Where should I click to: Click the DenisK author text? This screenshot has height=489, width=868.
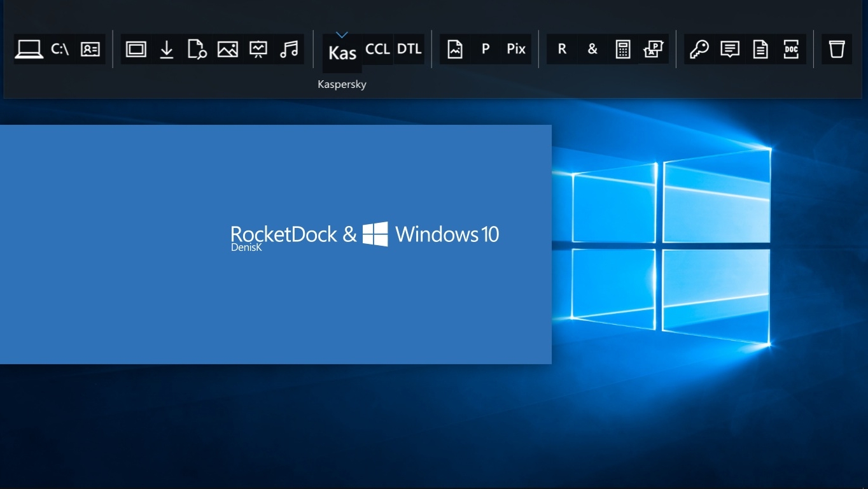pyautogui.click(x=246, y=248)
